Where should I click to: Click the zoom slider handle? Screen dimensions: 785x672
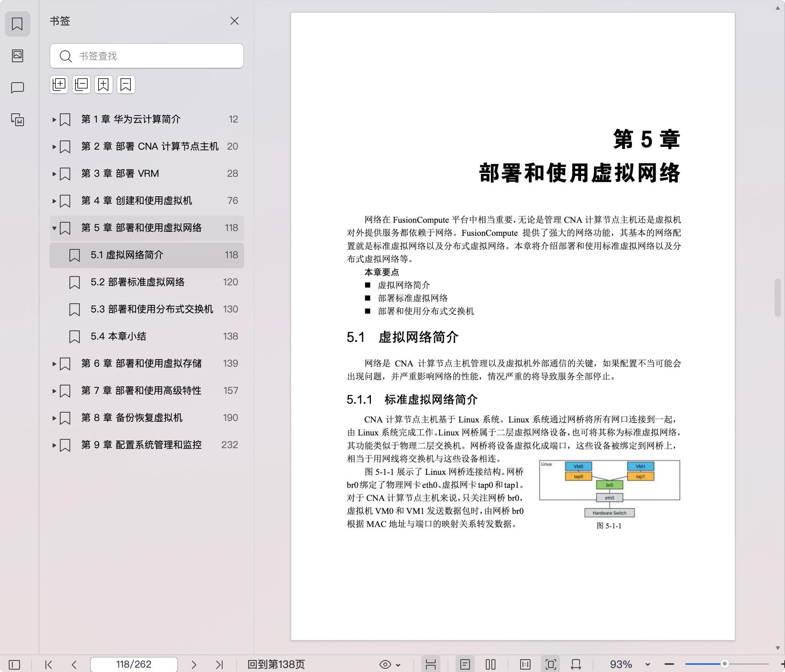(725, 664)
